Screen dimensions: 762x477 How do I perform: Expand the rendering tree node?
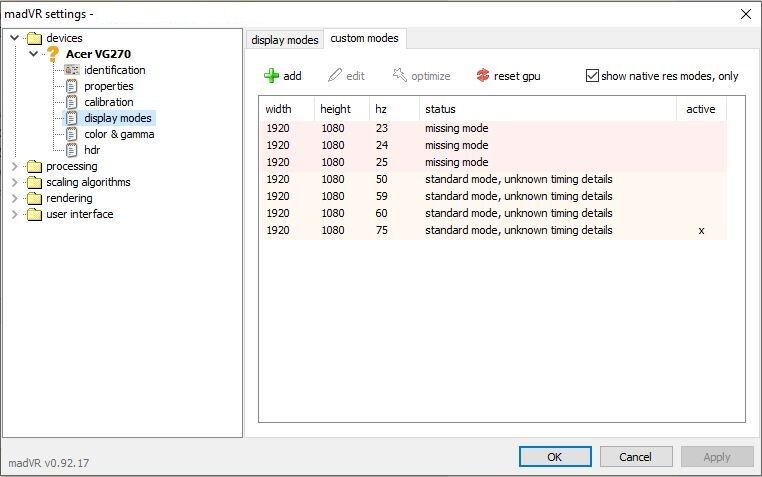tap(15, 198)
